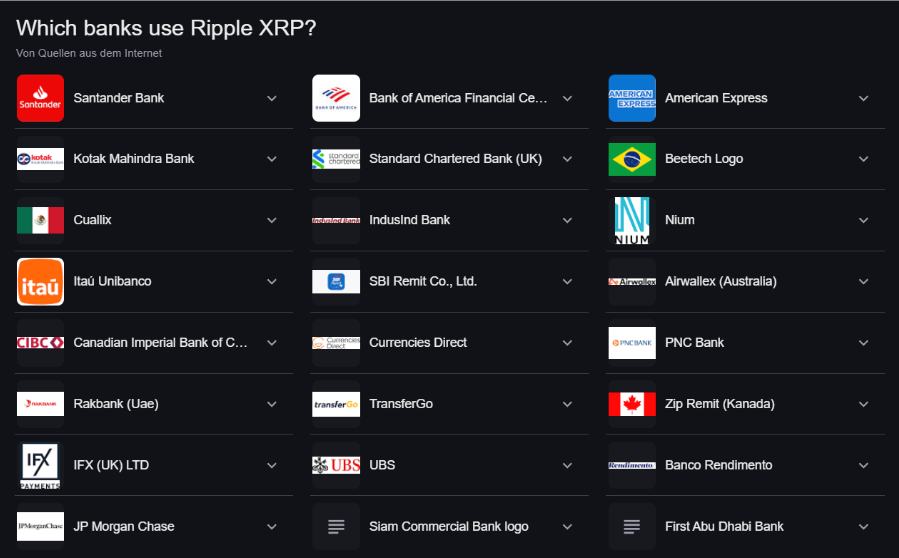The height and width of the screenshot is (558, 899).
Task: Click the TransferGo label
Action: 401,404
